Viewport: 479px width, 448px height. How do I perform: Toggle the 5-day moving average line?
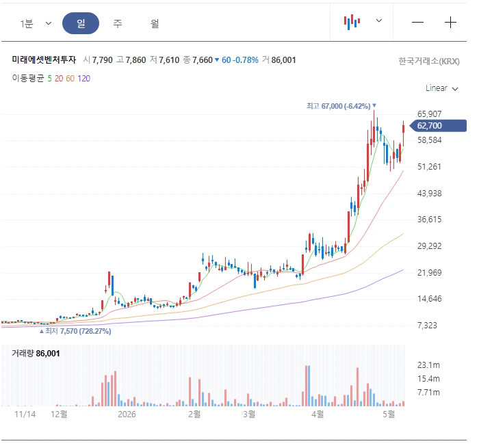pos(49,79)
